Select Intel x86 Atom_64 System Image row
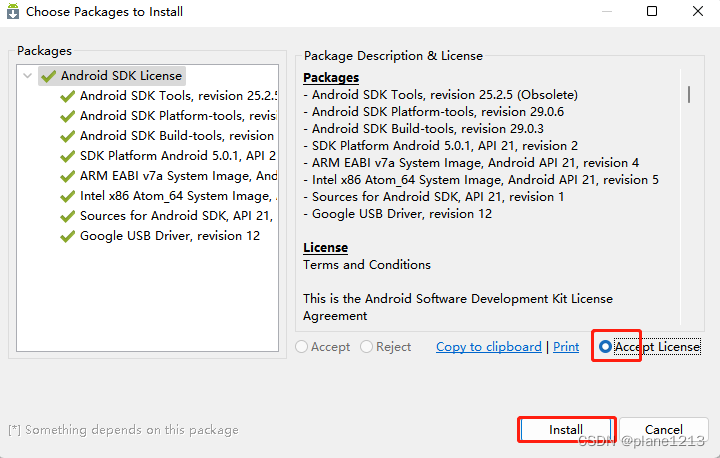Image resolution: width=720 pixels, height=458 pixels. coord(168,196)
